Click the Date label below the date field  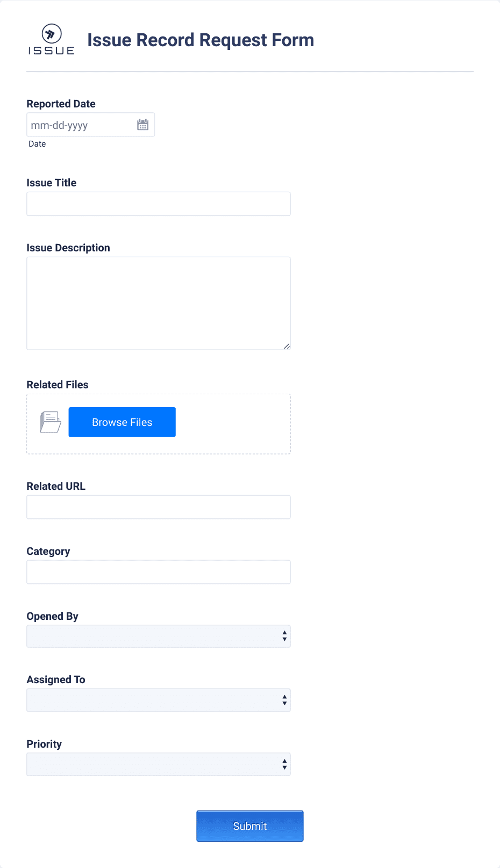(37, 143)
